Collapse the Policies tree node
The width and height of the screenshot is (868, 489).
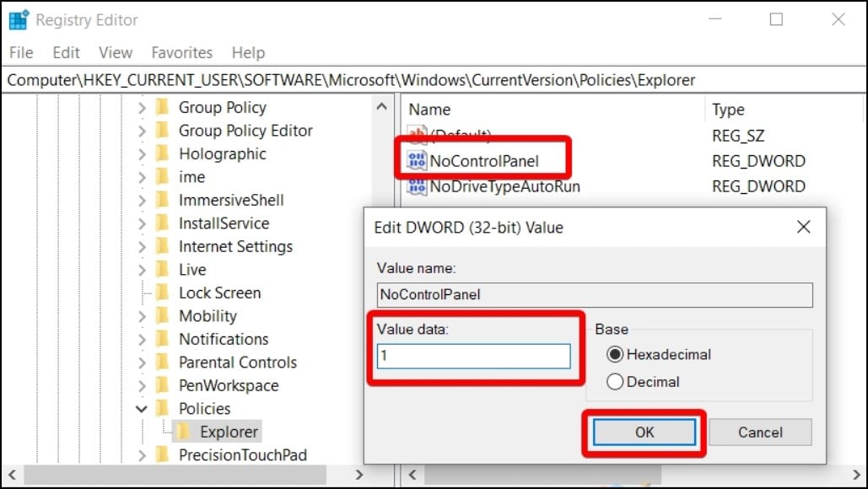(x=141, y=409)
